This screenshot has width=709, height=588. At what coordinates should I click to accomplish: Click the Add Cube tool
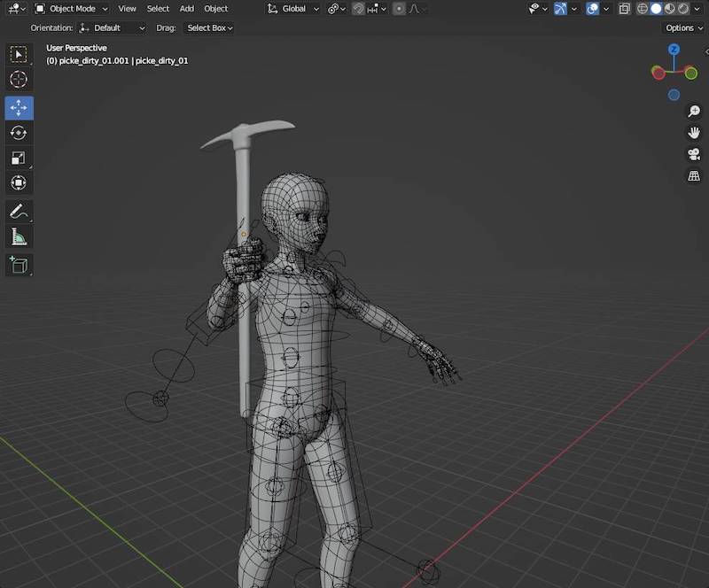point(19,264)
